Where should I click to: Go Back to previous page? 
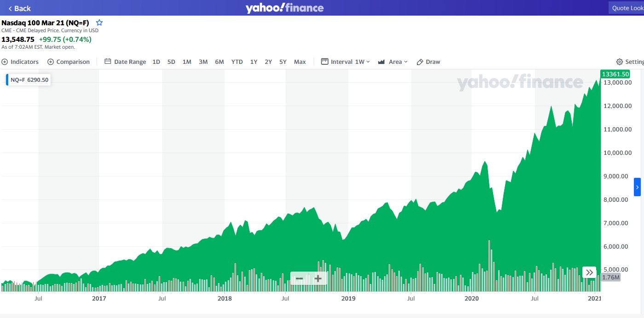[19, 8]
